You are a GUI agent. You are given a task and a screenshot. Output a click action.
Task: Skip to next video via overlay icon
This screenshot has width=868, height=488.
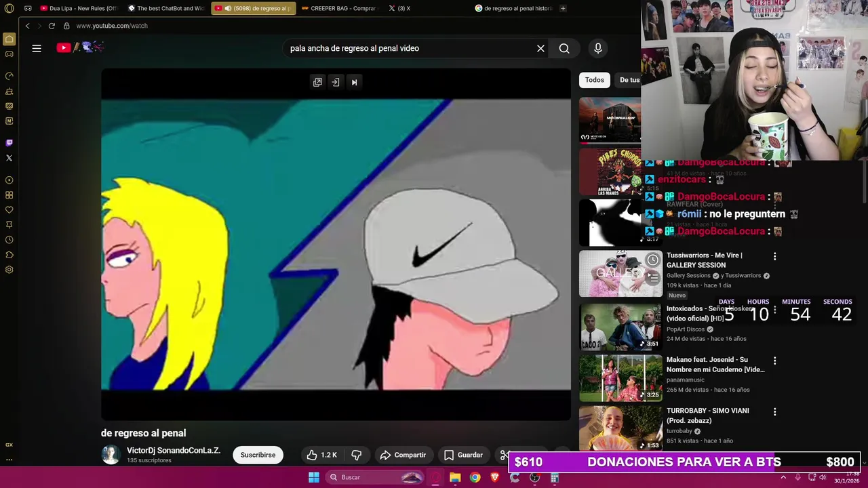click(x=354, y=82)
